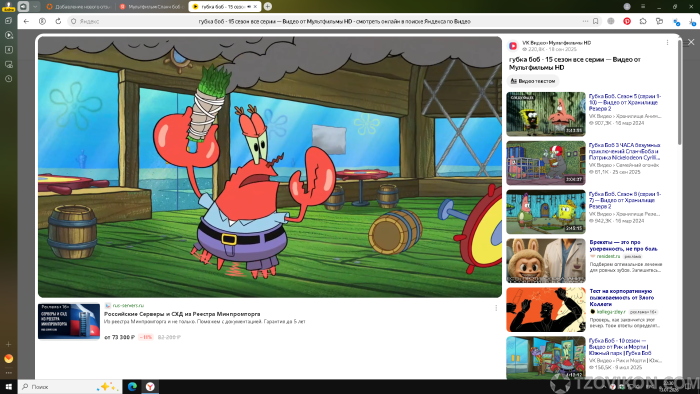
Task: Open the rus-servers.ru ad banner image
Action: click(69, 321)
